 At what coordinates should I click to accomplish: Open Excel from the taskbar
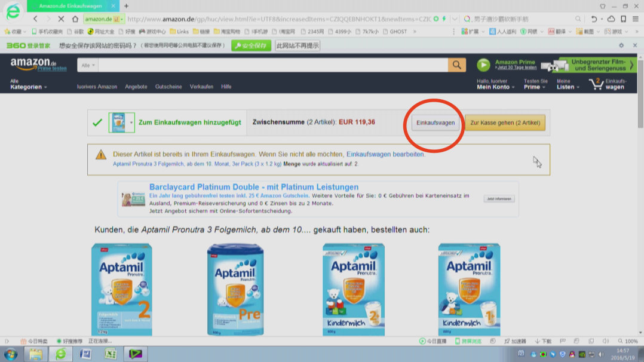point(110,354)
